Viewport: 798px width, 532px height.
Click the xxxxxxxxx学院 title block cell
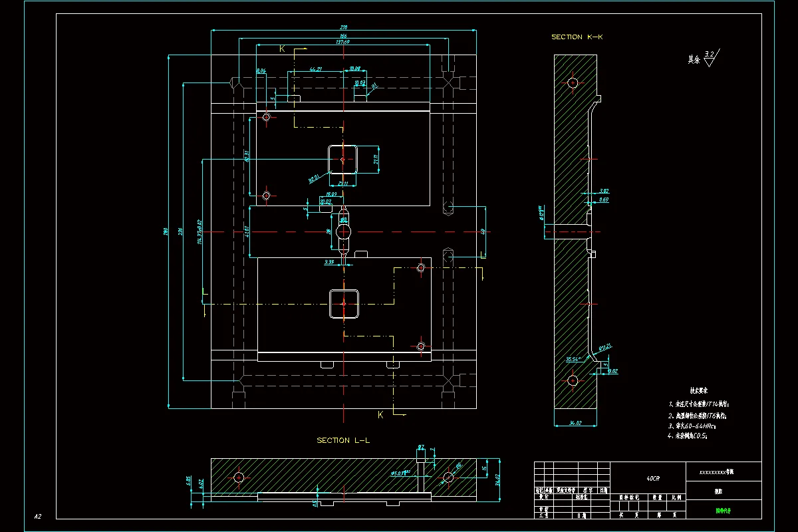pos(724,471)
